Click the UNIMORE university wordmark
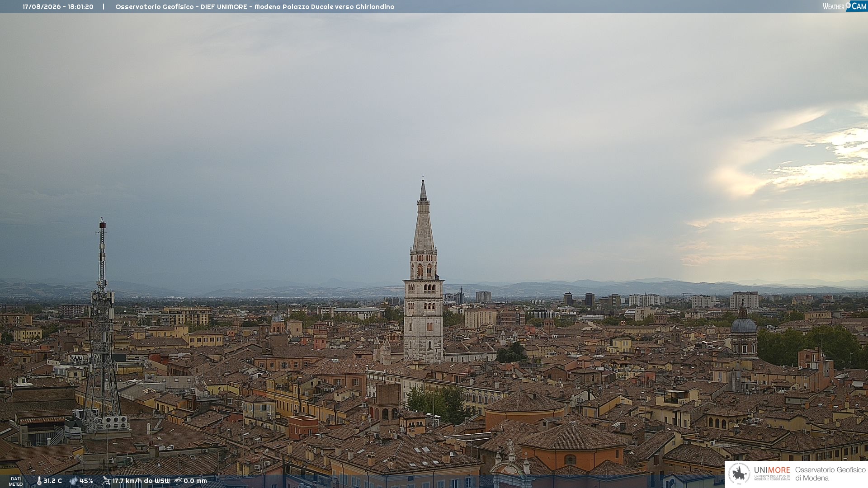 tap(772, 473)
